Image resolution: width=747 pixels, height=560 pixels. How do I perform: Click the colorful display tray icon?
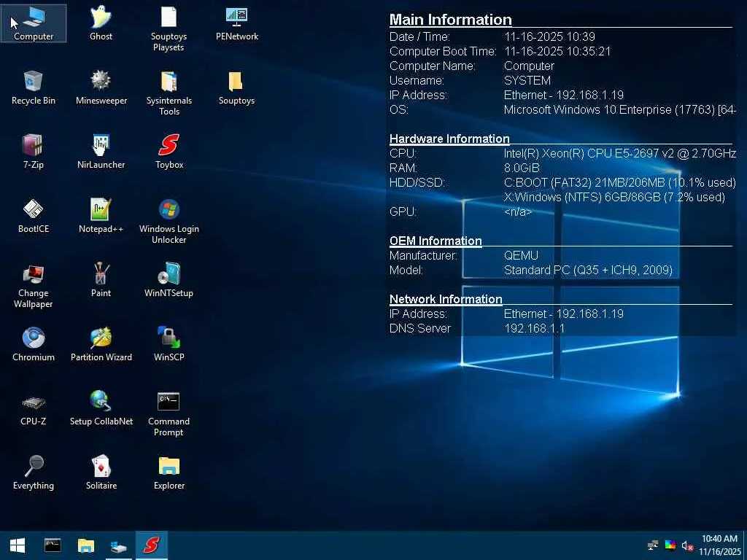click(670, 545)
